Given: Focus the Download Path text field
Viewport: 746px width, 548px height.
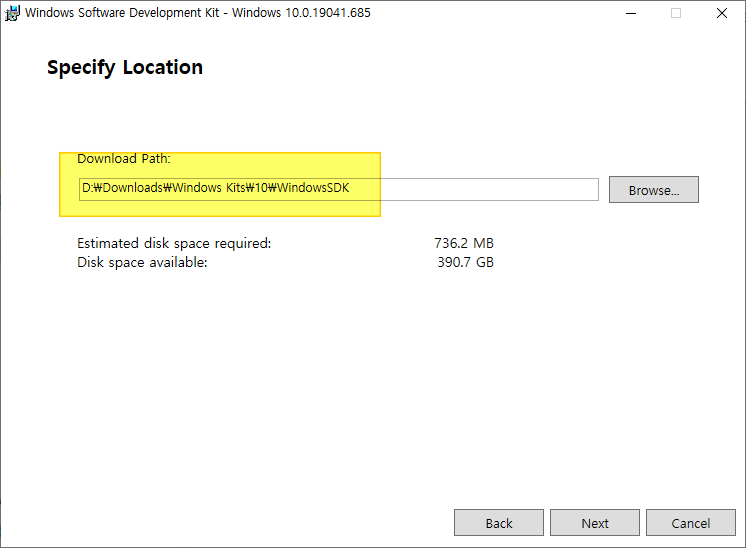Looking at the screenshot, I should pyautogui.click(x=339, y=189).
